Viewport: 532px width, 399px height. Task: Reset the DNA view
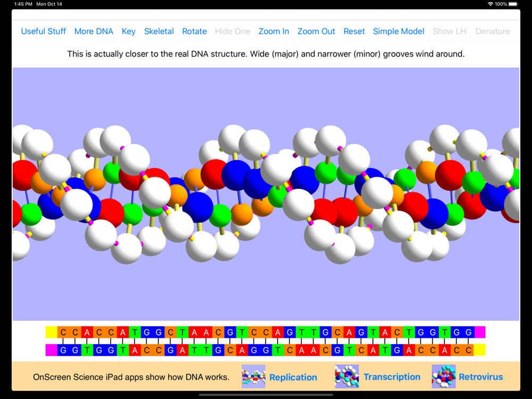(354, 31)
